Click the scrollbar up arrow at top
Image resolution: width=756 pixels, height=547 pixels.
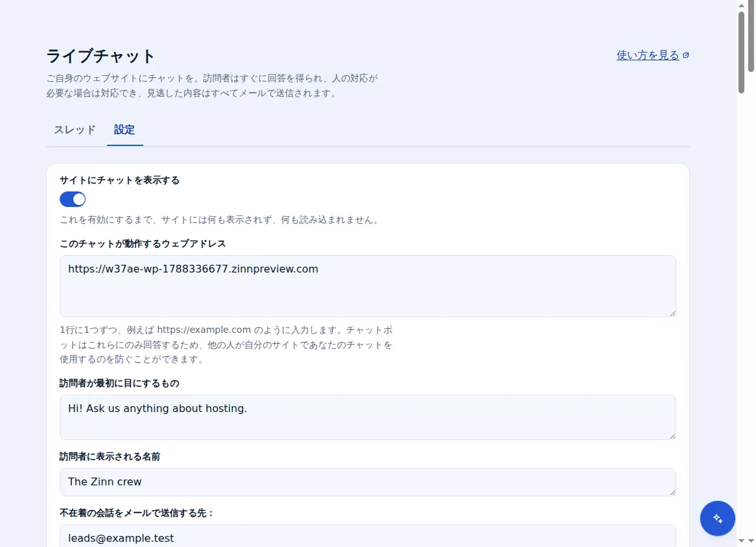tap(741, 5)
